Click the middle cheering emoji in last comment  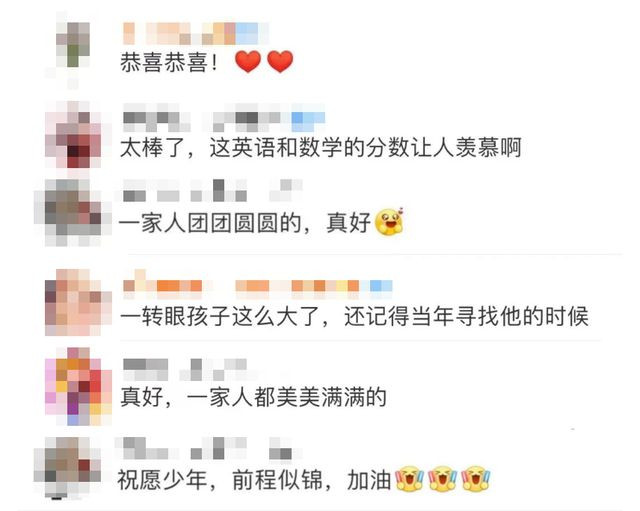[x=442, y=478]
